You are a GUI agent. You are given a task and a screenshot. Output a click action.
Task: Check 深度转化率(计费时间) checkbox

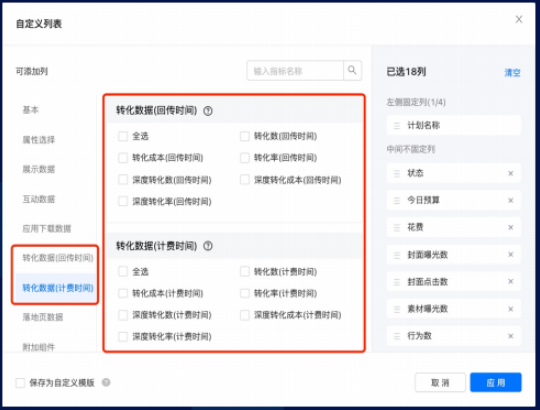(123, 336)
